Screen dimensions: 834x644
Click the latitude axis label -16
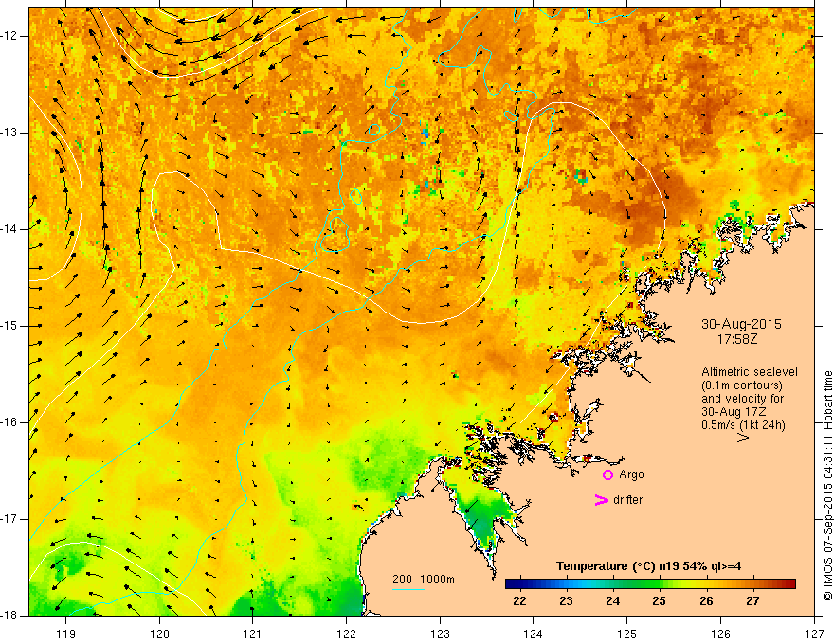click(x=10, y=422)
